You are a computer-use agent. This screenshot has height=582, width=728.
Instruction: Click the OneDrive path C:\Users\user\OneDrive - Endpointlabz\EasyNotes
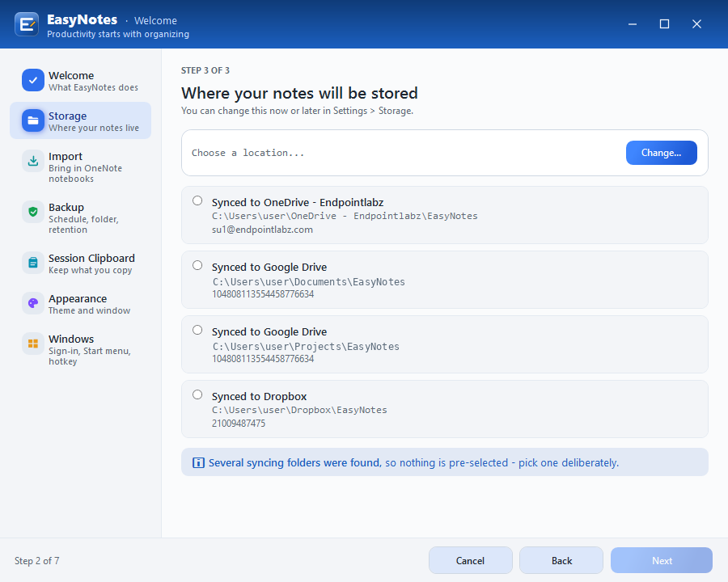[345, 216]
